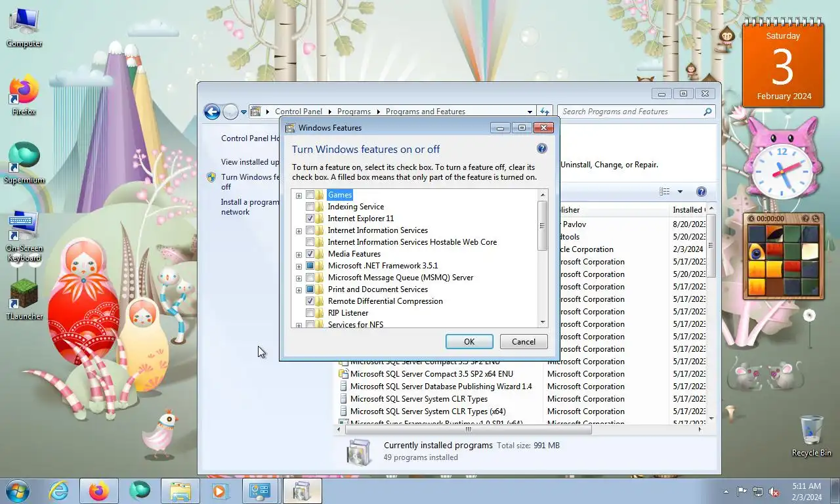Open the address bar history dropdown
The width and height of the screenshot is (840, 504).
pos(530,112)
